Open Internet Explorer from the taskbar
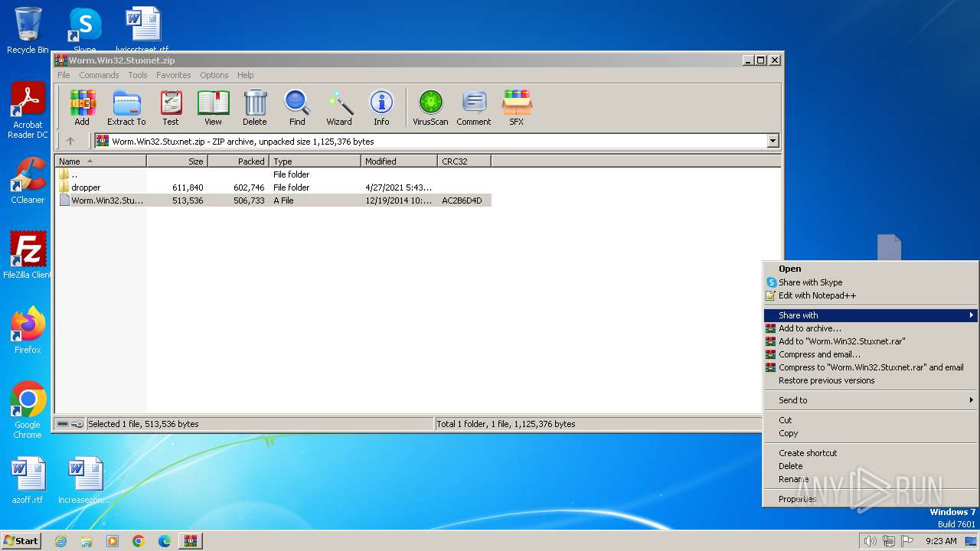 click(x=61, y=541)
